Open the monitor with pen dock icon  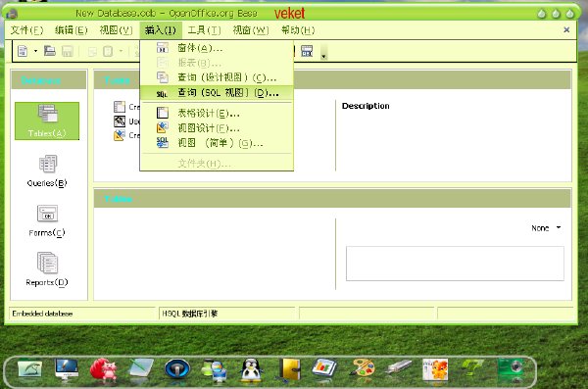(x=67, y=369)
